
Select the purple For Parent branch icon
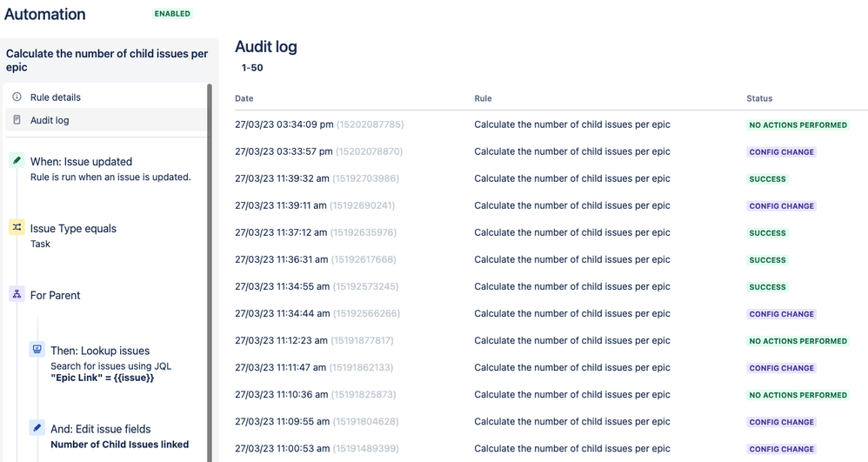coord(17,294)
